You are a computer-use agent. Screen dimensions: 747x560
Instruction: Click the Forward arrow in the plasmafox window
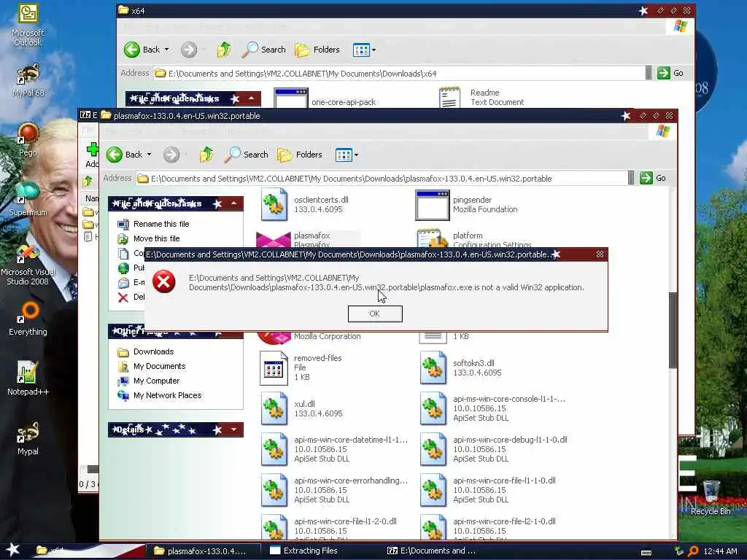171,155
